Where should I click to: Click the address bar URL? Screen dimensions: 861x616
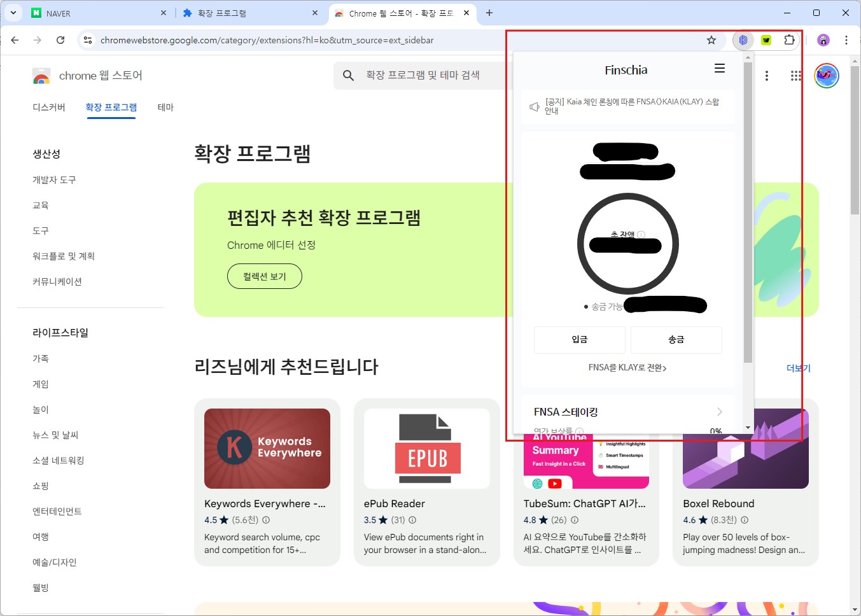267,40
